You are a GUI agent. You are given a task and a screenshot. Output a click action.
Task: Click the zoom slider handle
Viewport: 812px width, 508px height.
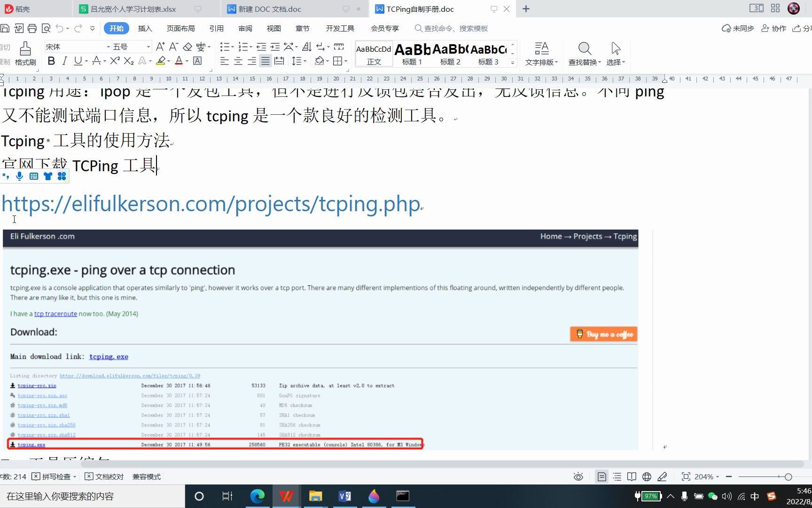pos(789,476)
